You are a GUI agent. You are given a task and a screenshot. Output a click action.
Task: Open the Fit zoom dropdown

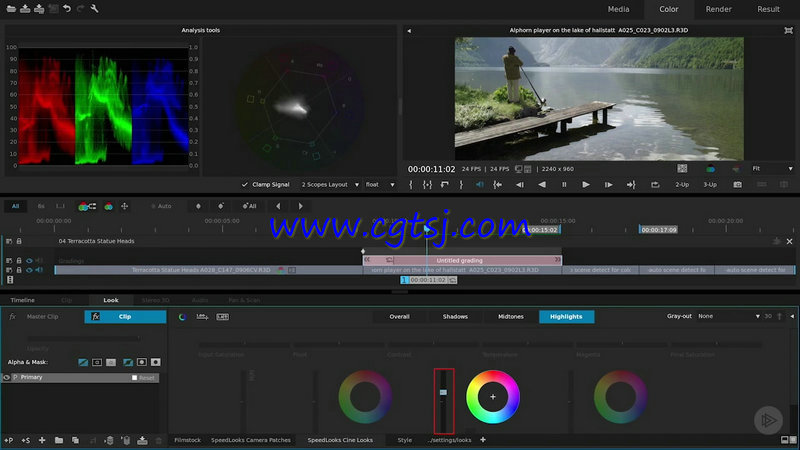(772, 169)
